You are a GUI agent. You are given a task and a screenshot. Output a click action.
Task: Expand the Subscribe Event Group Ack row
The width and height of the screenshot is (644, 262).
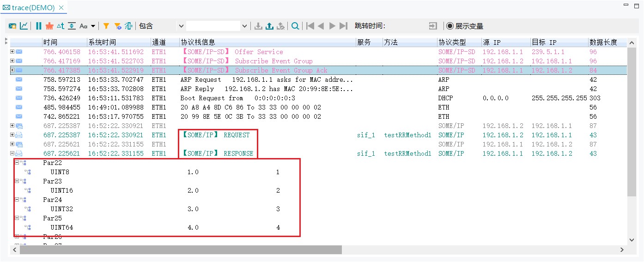click(x=12, y=70)
